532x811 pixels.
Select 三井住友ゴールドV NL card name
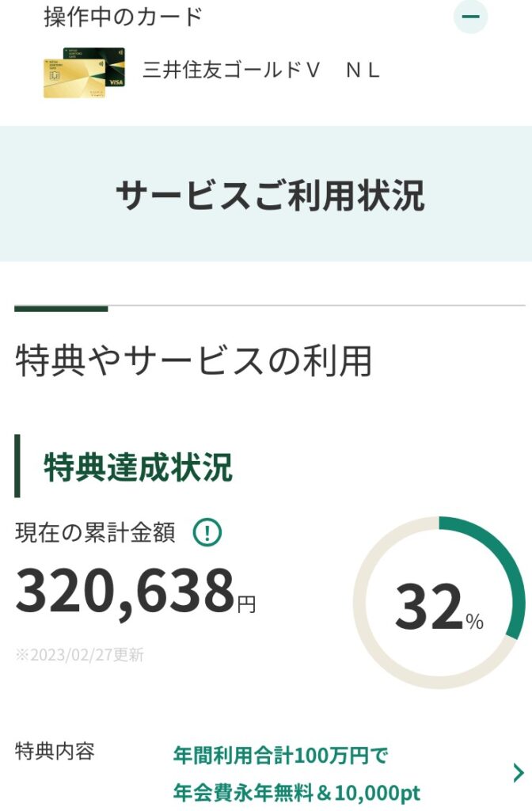[261, 70]
